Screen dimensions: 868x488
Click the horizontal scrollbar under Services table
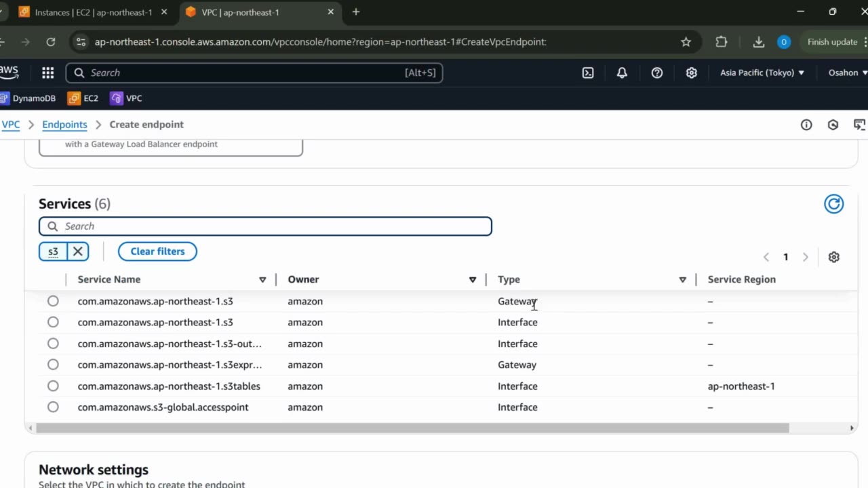[413, 428]
